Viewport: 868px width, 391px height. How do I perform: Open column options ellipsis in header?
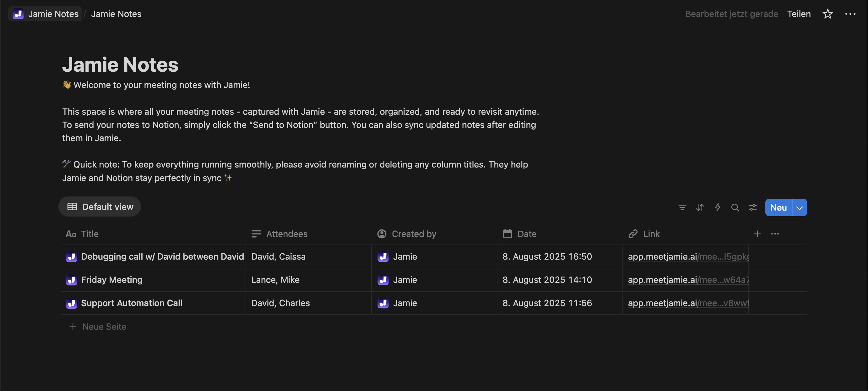[x=775, y=234]
